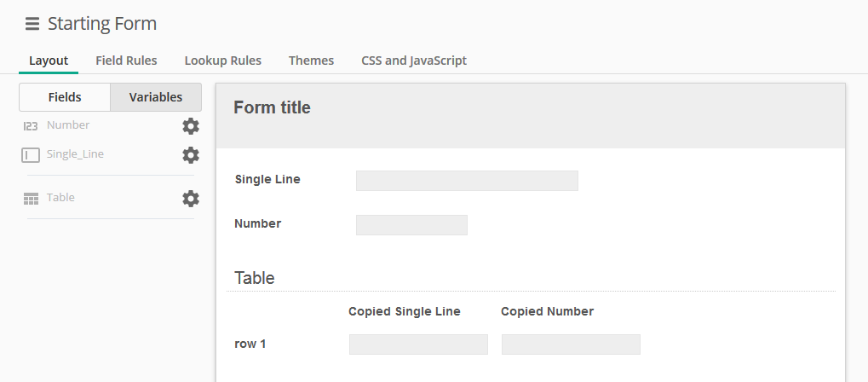Switch to CSS and JavaScript tab

(414, 61)
